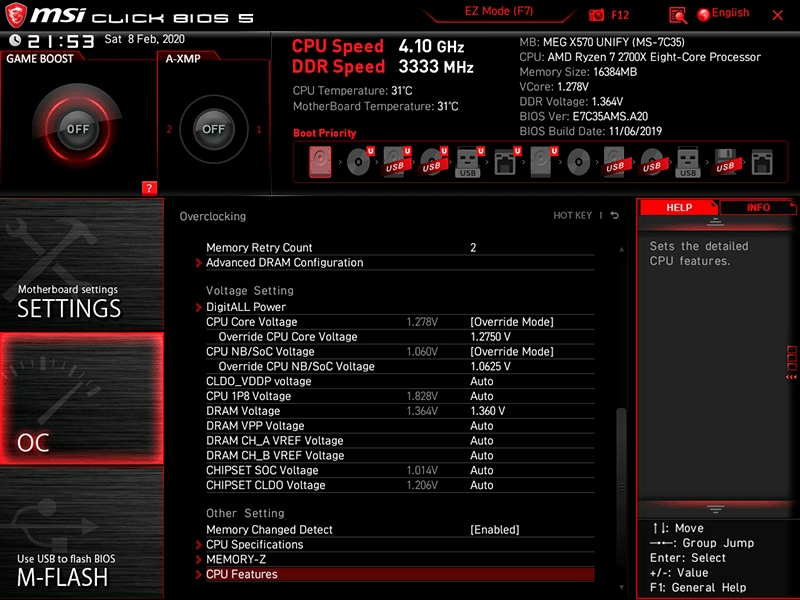The width and height of the screenshot is (800, 600).
Task: Change the CLDO_VDDP voltage Auto value
Action: pos(482,381)
